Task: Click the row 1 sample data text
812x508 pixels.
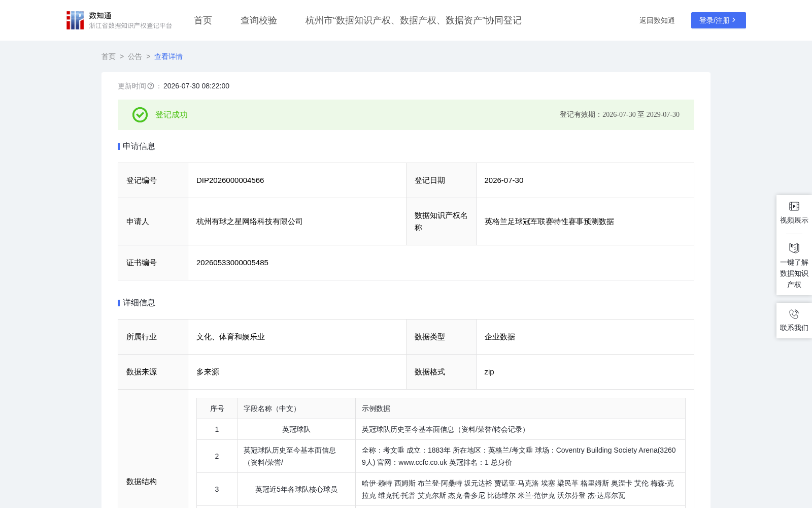Action: pyautogui.click(x=445, y=430)
